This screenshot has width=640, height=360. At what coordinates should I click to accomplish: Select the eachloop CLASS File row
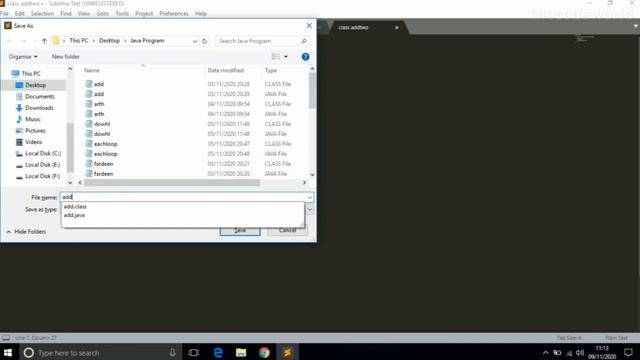[196, 144]
